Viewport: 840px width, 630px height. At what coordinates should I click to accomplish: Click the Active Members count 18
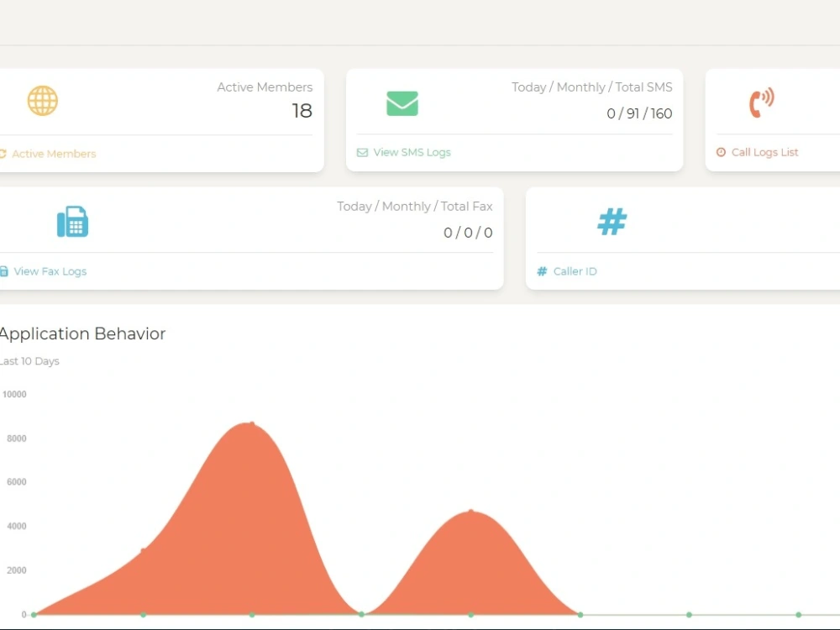pyautogui.click(x=302, y=110)
